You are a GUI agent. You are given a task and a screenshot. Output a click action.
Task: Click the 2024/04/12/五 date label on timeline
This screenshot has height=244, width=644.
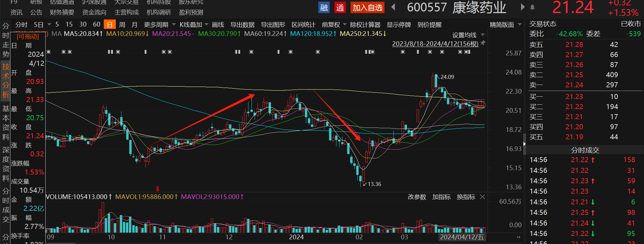click(x=462, y=237)
